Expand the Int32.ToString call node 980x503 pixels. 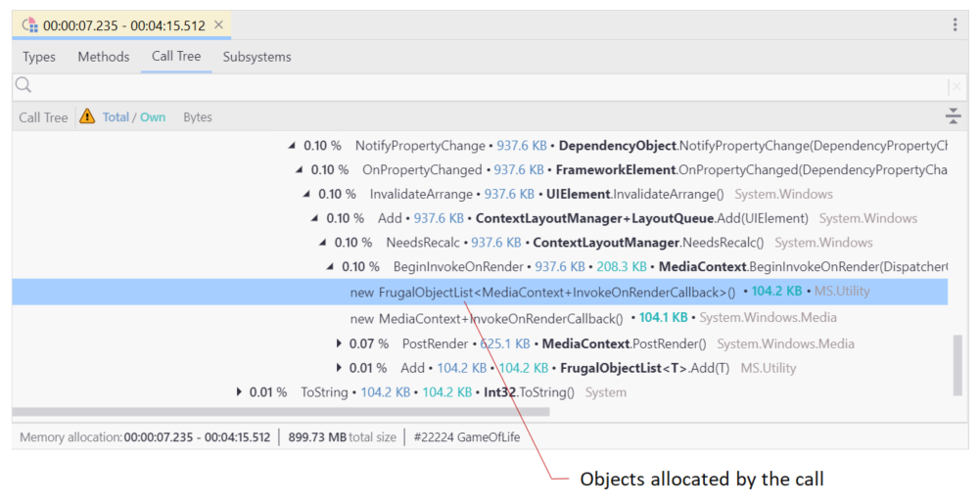(x=239, y=392)
